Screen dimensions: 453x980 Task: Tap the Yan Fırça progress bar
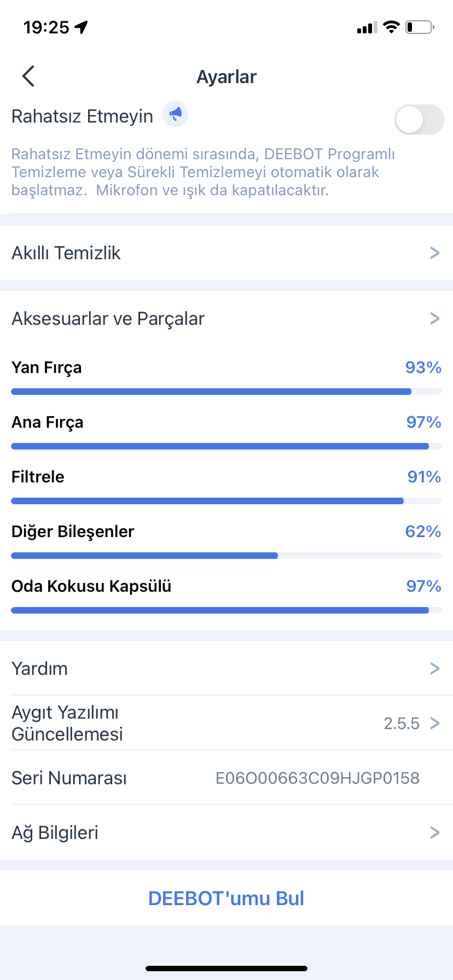click(x=226, y=392)
